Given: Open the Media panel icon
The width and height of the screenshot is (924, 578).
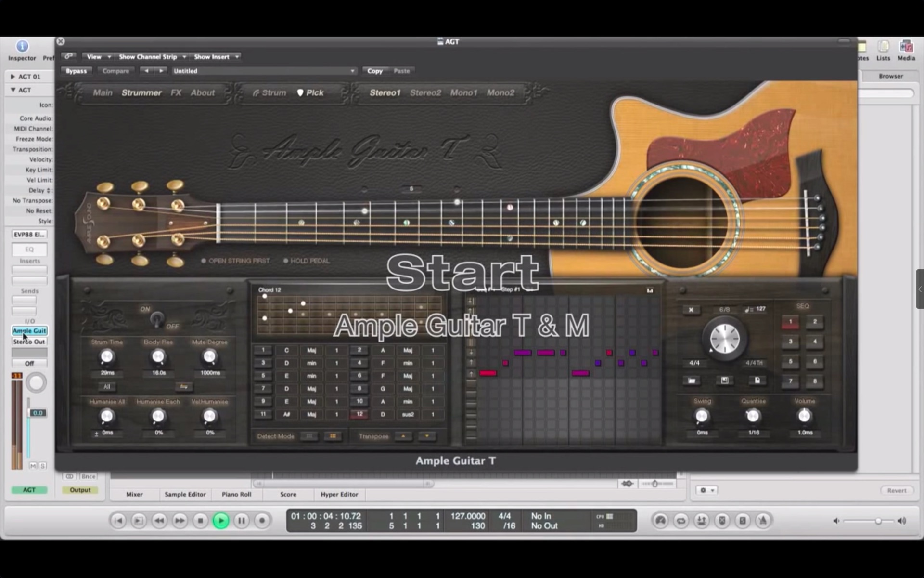Looking at the screenshot, I should [x=906, y=46].
